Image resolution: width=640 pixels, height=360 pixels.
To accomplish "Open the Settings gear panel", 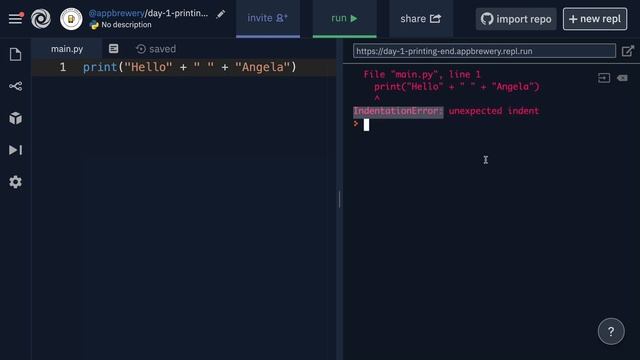I will pos(16,182).
